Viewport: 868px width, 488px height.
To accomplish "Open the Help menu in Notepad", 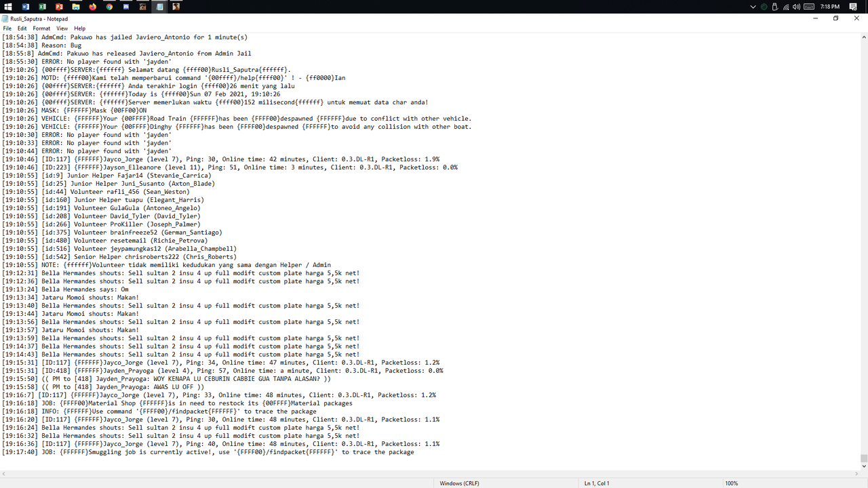I will (79, 28).
